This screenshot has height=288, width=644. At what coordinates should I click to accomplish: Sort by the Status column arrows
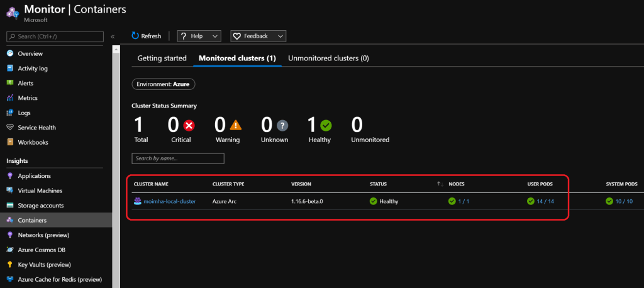440,184
